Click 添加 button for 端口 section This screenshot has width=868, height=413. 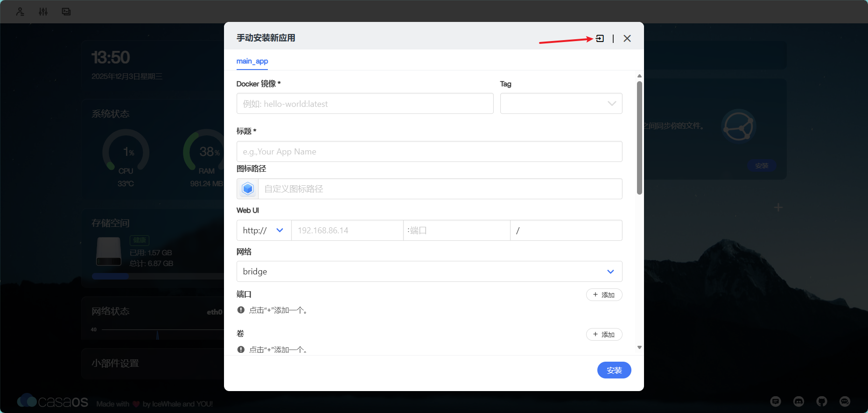click(x=604, y=295)
